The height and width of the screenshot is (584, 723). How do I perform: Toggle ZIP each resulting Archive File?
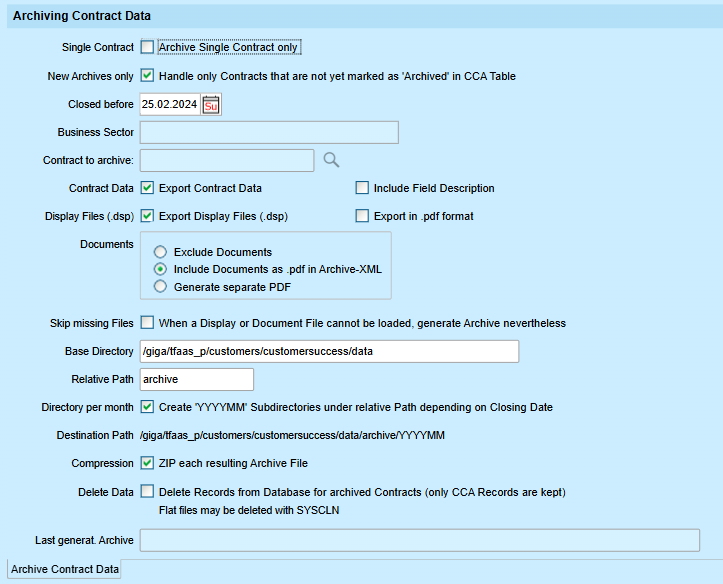click(x=147, y=463)
